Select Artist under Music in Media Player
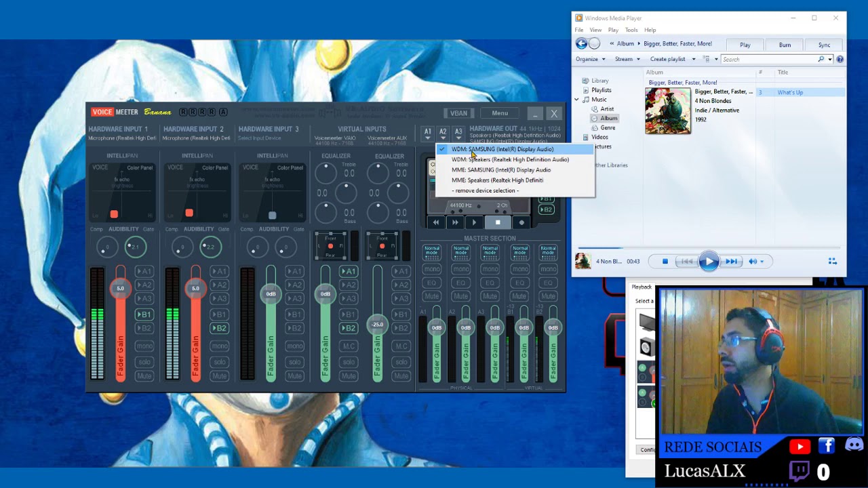This screenshot has width=868, height=488. 607,109
